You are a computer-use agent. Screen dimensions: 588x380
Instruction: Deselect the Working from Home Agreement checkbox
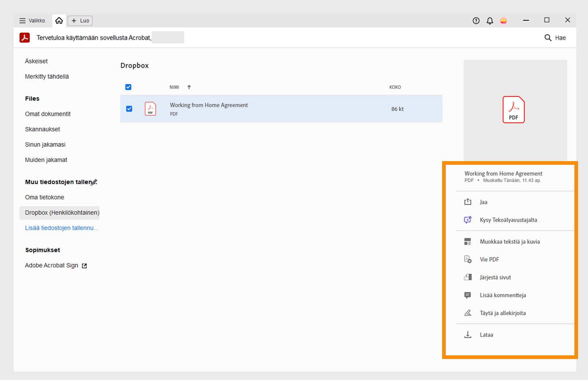tap(129, 109)
